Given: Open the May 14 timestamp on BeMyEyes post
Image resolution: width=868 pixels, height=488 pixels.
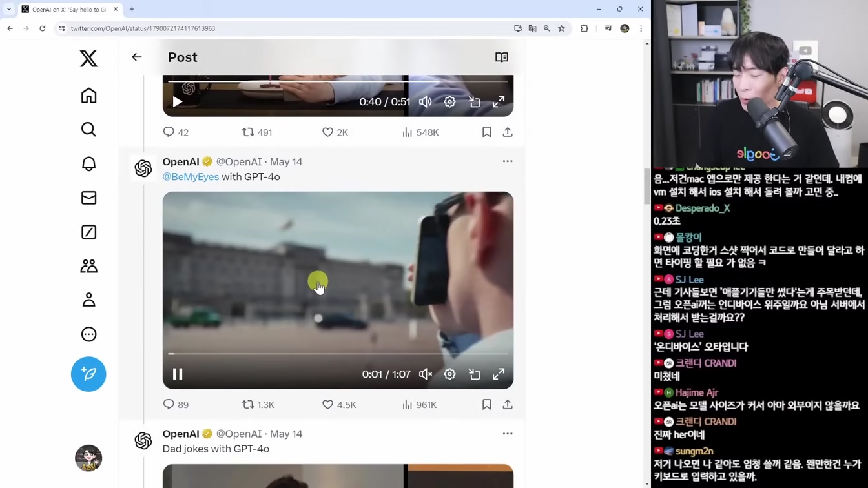Looking at the screenshot, I should 286,162.
